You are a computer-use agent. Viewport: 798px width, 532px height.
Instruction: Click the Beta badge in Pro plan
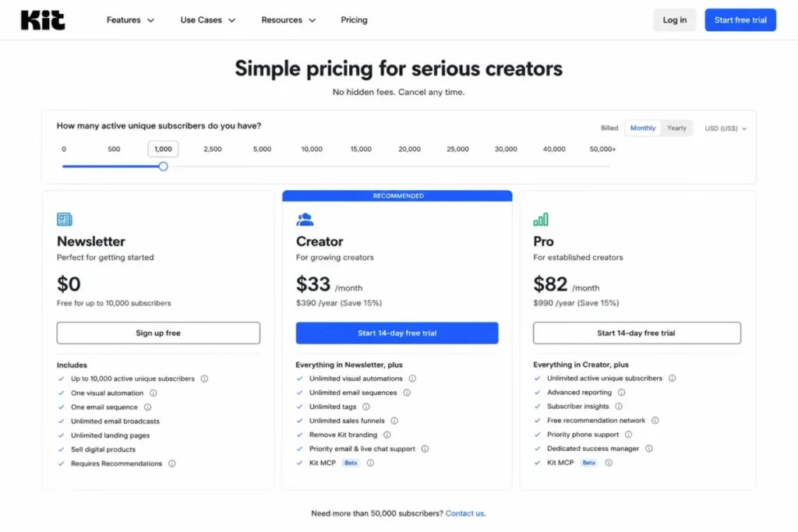589,463
